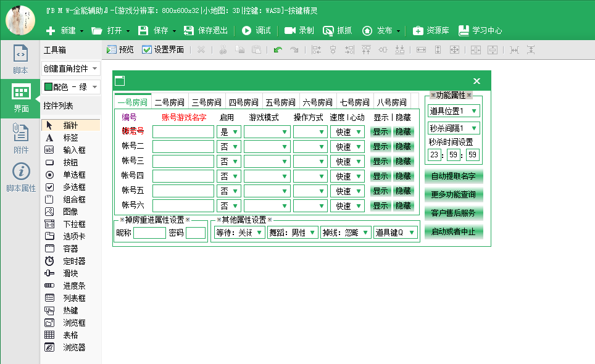Image resolution: width=595 pixels, height=364 pixels.
Task: Hide the 帐号一 row via 隐藏
Action: tap(404, 132)
